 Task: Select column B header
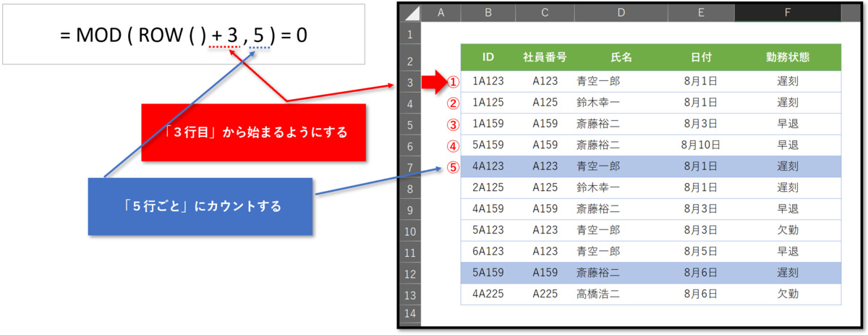coord(489,13)
